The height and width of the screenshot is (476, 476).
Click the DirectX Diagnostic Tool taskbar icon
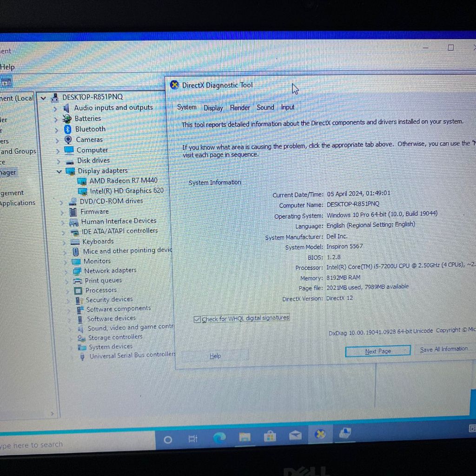click(320, 435)
